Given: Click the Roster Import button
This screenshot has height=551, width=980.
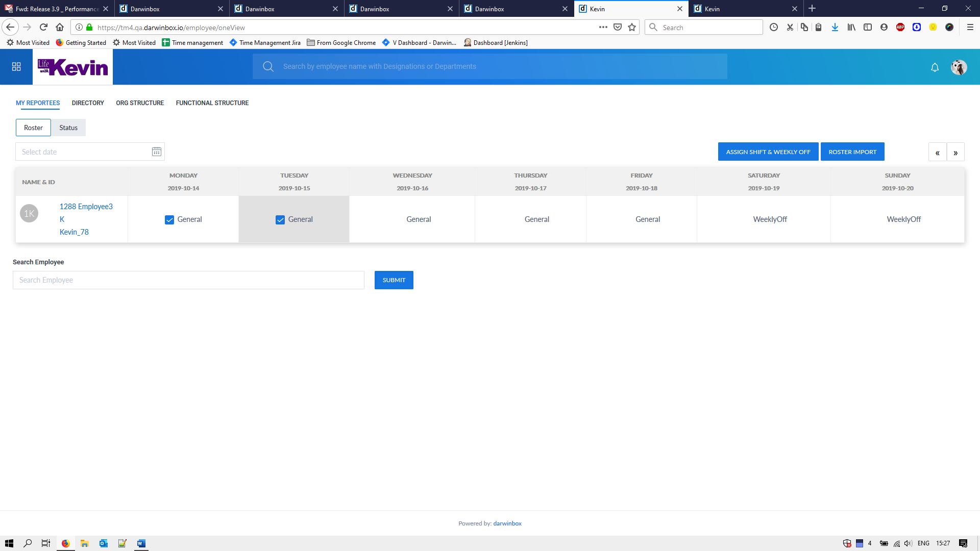Looking at the screenshot, I should coord(852,152).
